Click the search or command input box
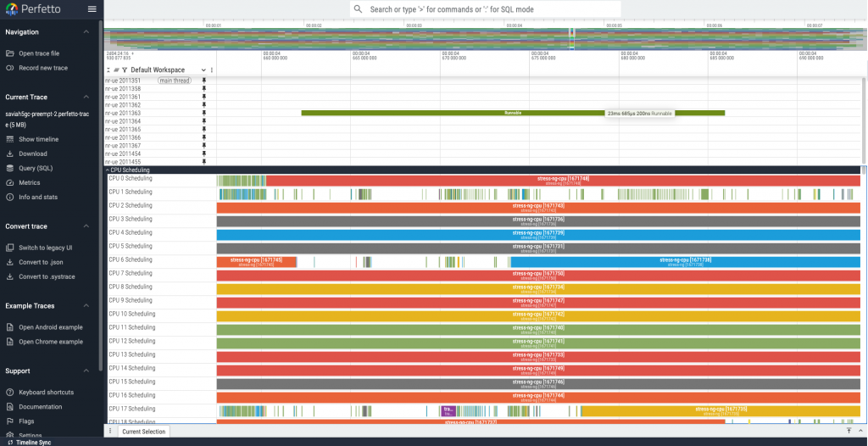This screenshot has height=446, width=868. pos(486,8)
